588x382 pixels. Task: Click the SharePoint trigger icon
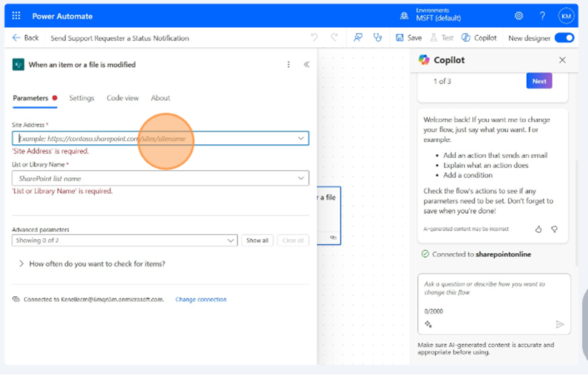click(x=18, y=64)
